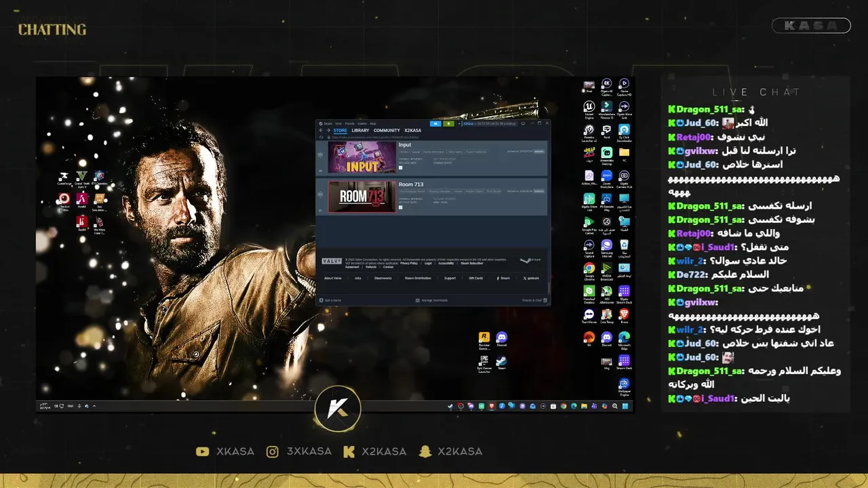The image size is (868, 488).
Task: Open the Input game thumbnail
Action: tap(362, 157)
